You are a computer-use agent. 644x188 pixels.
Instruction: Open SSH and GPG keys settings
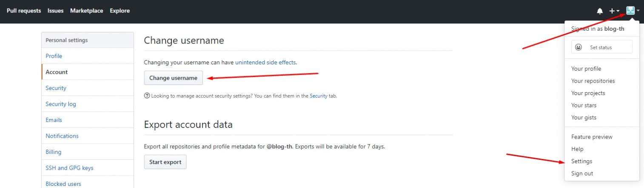tap(88, 168)
